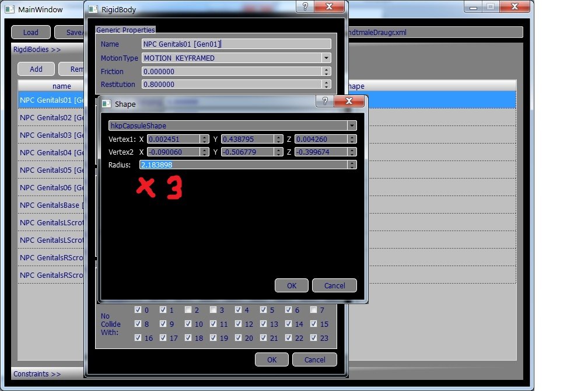Toggle No Collide With checkbox 4
Image resolution: width=588 pixels, height=391 pixels.
click(x=238, y=309)
